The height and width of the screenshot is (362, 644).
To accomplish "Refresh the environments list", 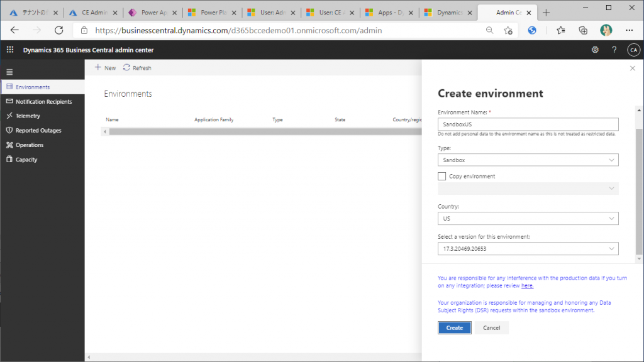I will pos(137,68).
